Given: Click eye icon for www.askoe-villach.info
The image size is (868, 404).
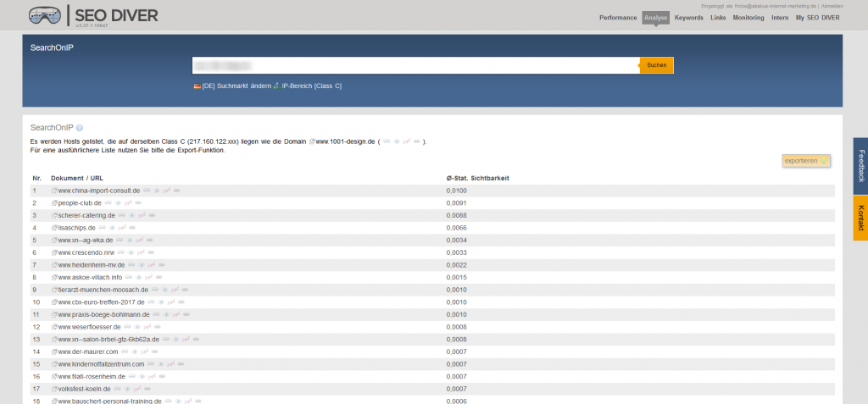Looking at the screenshot, I should pyautogui.click(x=139, y=277).
